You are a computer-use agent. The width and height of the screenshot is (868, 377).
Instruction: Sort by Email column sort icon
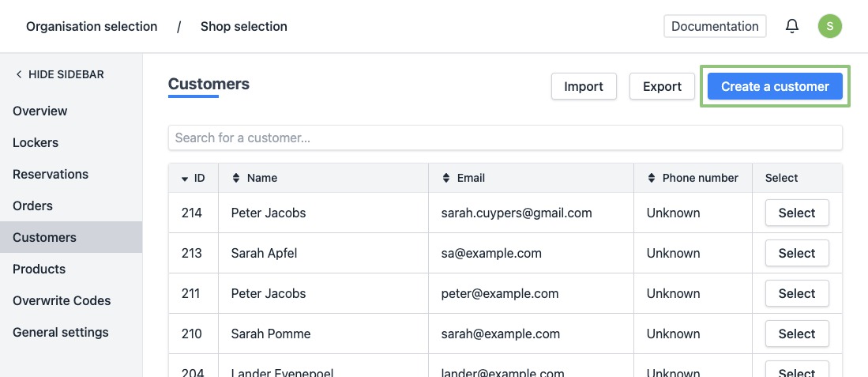[445, 178]
